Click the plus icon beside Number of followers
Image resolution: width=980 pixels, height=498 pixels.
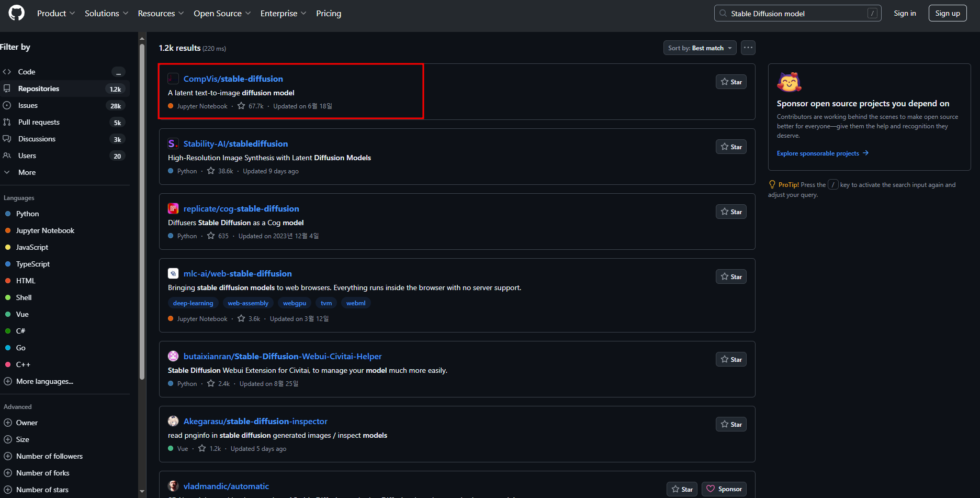tap(8, 456)
